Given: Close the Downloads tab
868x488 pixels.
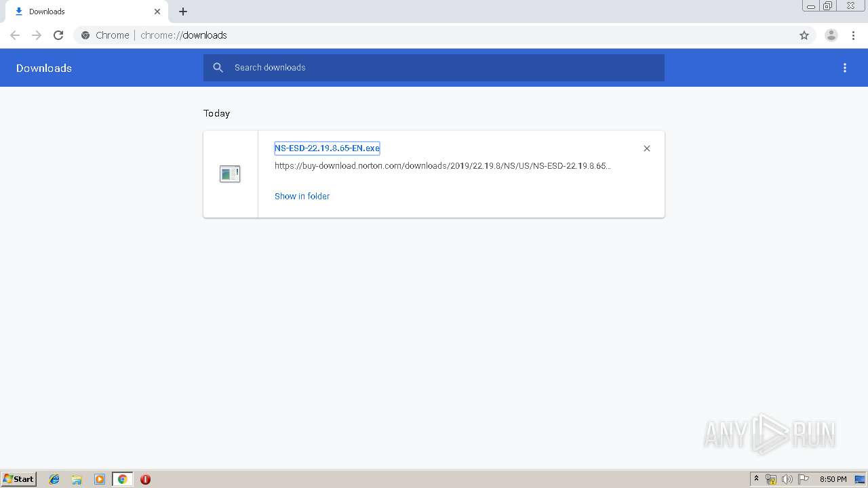Looking at the screenshot, I should pyautogui.click(x=157, y=12).
